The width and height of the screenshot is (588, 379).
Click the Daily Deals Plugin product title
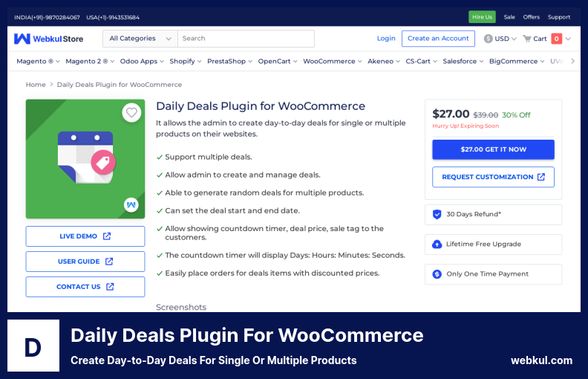pos(261,106)
